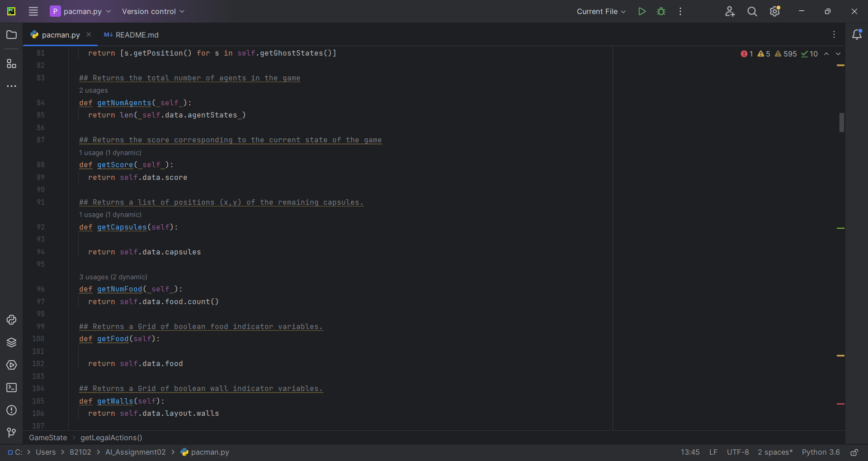The width and height of the screenshot is (868, 461).
Task: Change interpreter via Python 3.6 in status bar
Action: pos(821,452)
